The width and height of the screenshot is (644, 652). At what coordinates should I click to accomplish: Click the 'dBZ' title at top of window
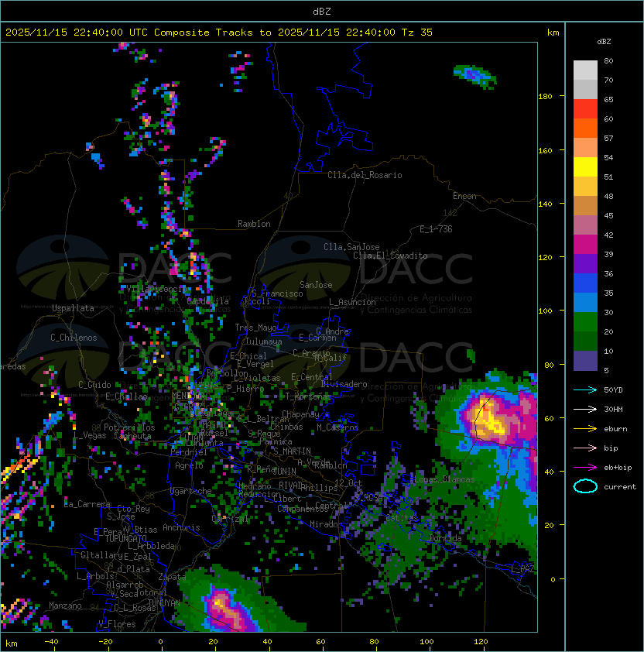[322, 11]
